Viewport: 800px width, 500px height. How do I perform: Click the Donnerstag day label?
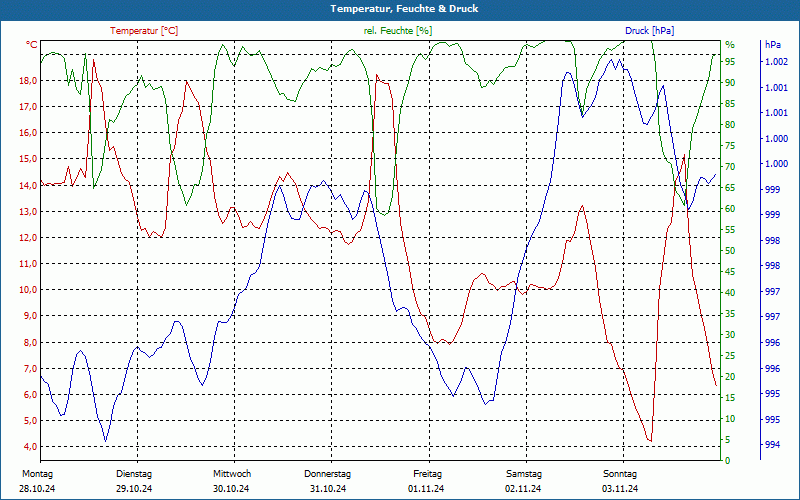[328, 474]
